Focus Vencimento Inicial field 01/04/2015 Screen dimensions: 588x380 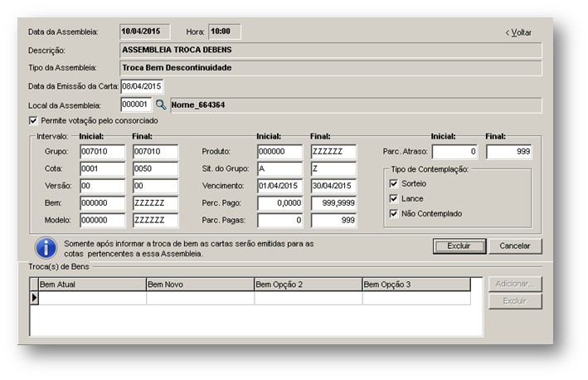point(279,186)
